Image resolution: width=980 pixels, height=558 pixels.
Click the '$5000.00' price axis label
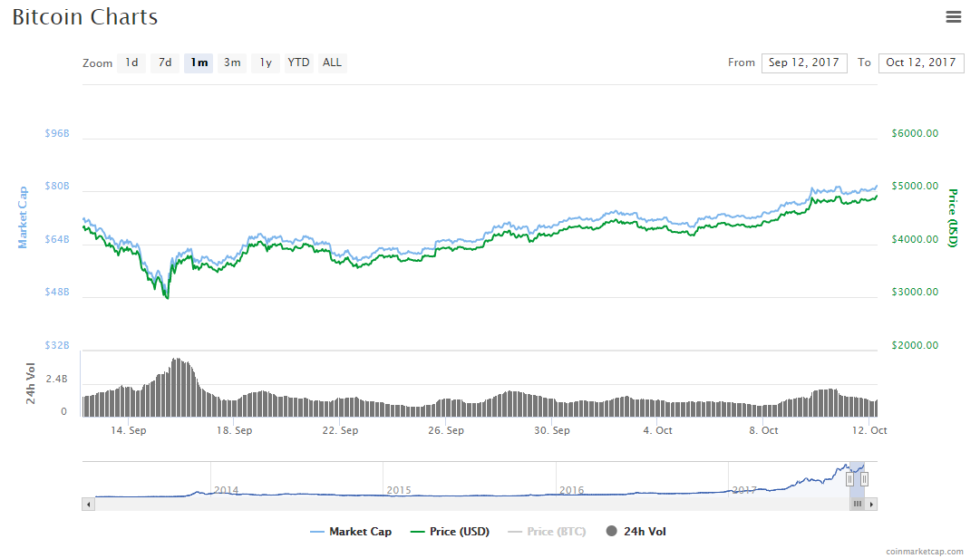[915, 186]
